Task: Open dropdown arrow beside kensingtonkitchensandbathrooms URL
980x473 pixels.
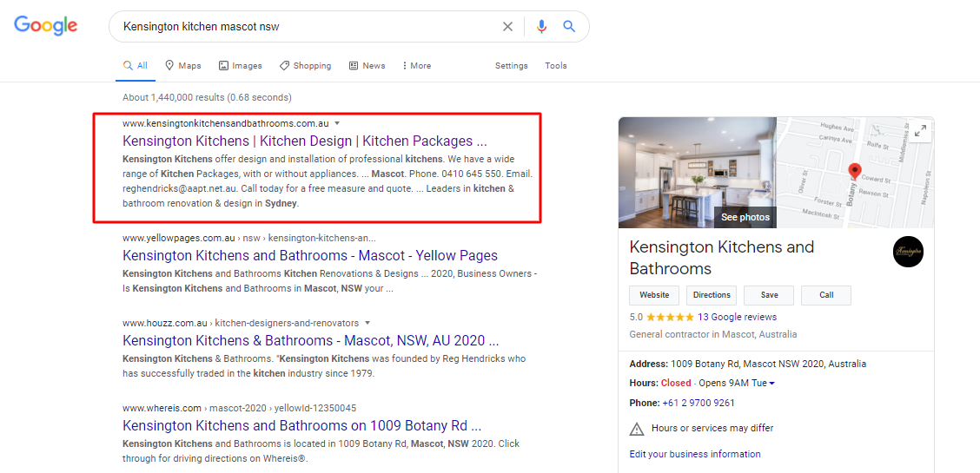Action: coord(337,123)
